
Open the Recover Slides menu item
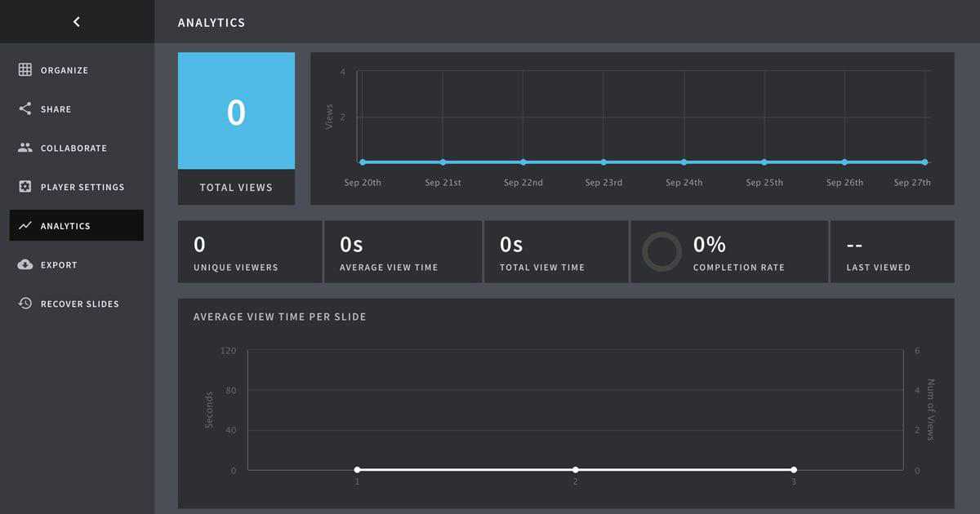point(79,304)
